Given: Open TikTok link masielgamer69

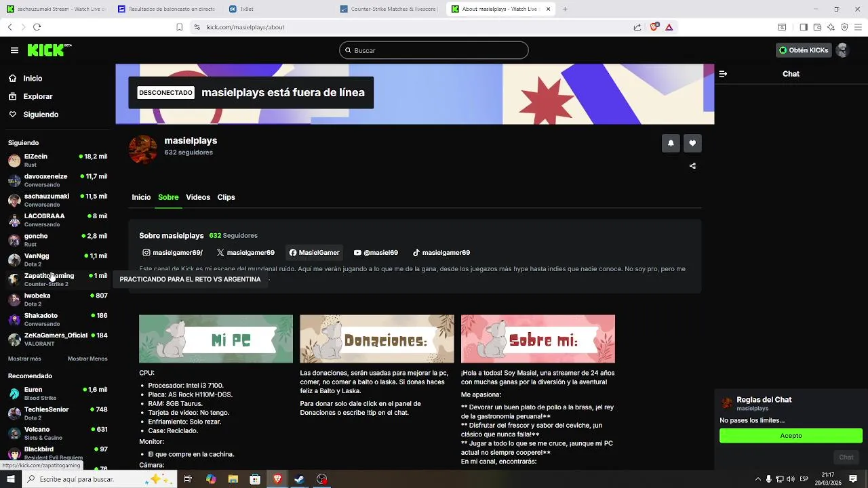Looking at the screenshot, I should 441,253.
